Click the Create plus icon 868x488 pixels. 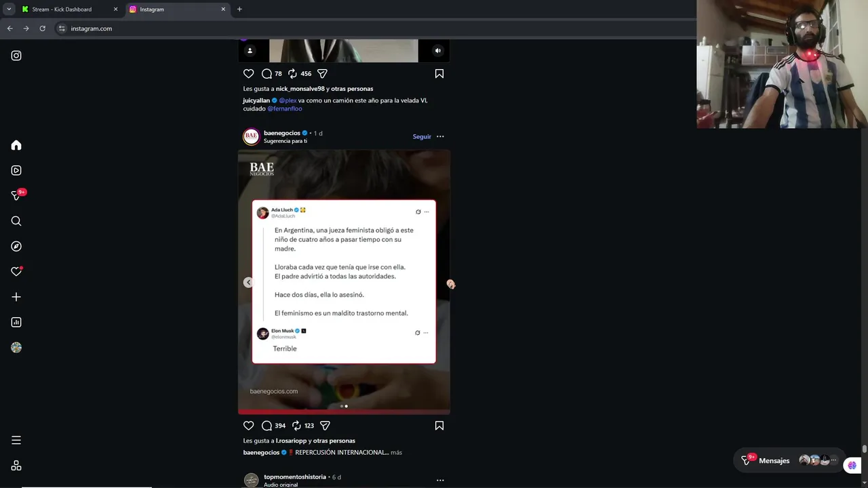tap(16, 297)
